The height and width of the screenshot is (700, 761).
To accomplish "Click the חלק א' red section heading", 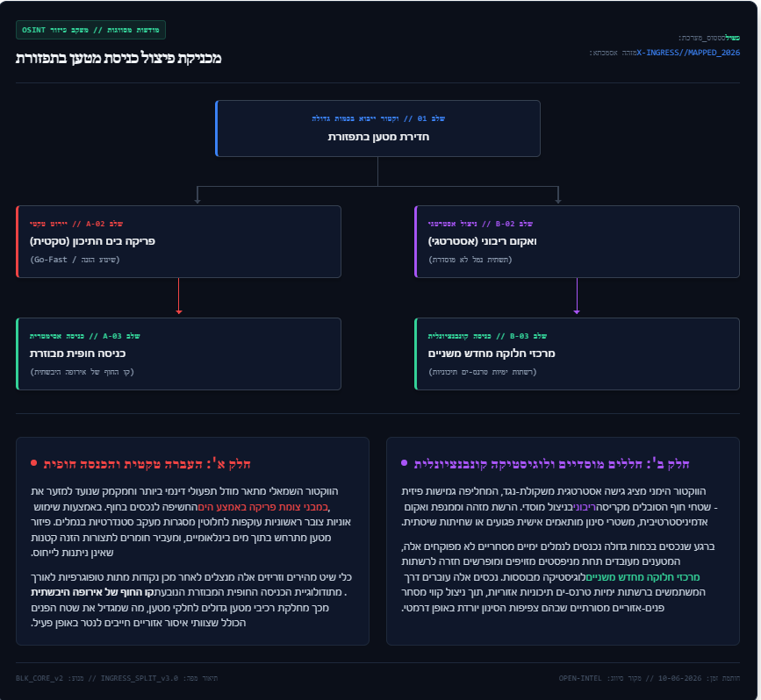I will tap(147, 464).
